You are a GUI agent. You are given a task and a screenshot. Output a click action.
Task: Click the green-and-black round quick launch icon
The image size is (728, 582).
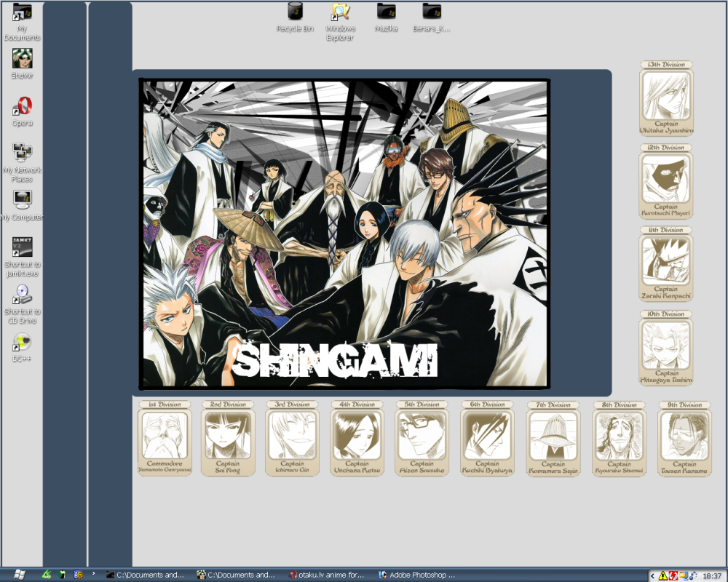(62, 575)
